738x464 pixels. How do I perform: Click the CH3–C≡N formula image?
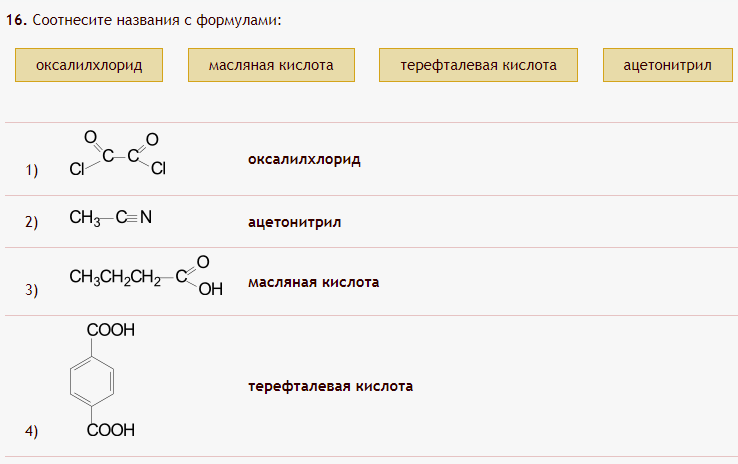110,217
